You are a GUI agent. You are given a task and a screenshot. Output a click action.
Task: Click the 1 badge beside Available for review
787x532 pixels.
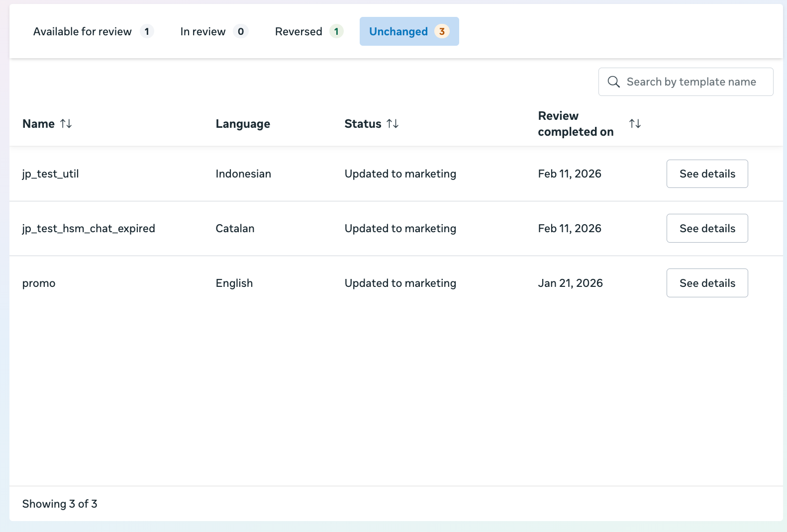pos(147,31)
